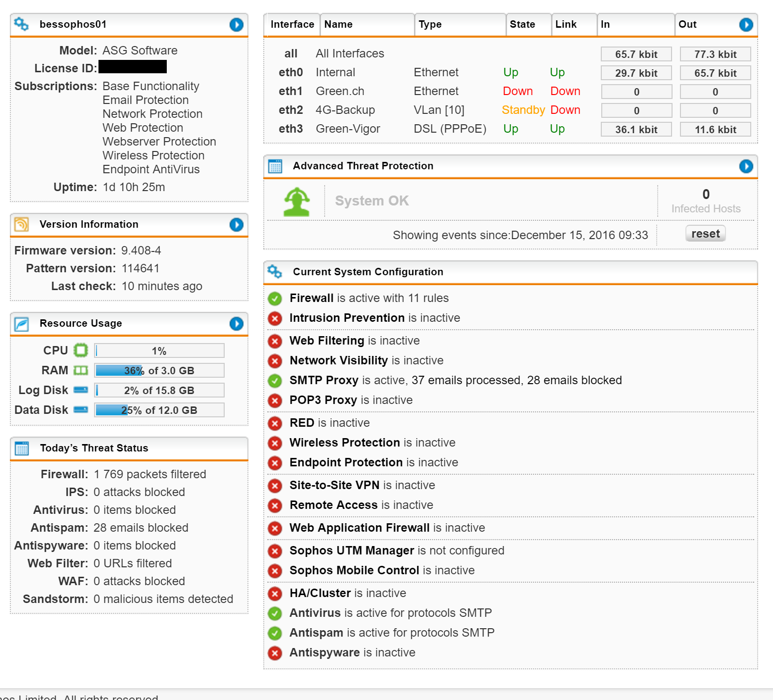Click the Advanced Threat Protection calendar icon
This screenshot has width=773, height=700.
pos(275,166)
